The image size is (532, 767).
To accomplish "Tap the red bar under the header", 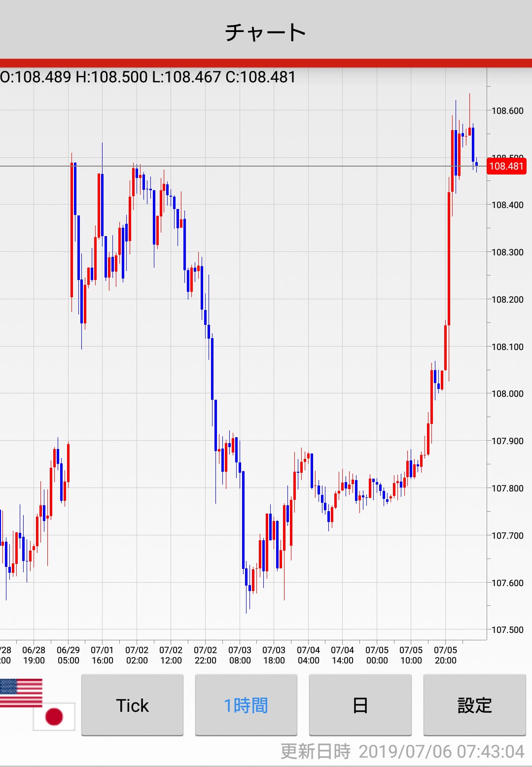I will (266, 63).
